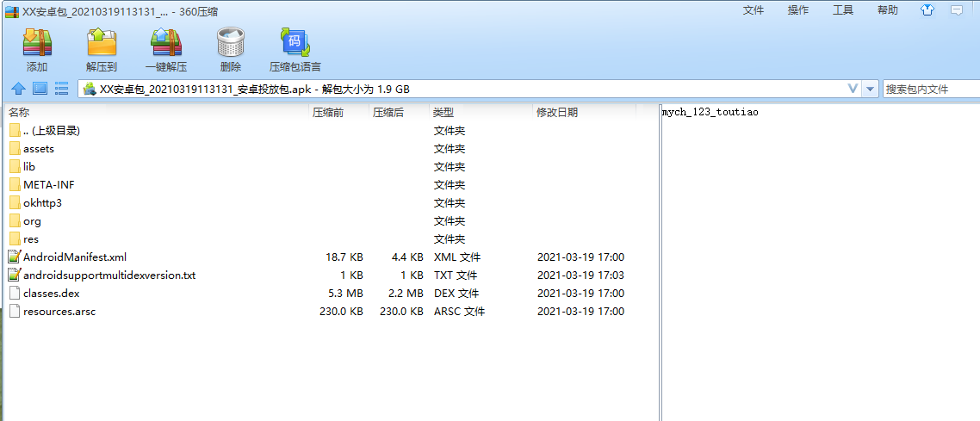Click the 删除 (Delete) trash icon

231,42
